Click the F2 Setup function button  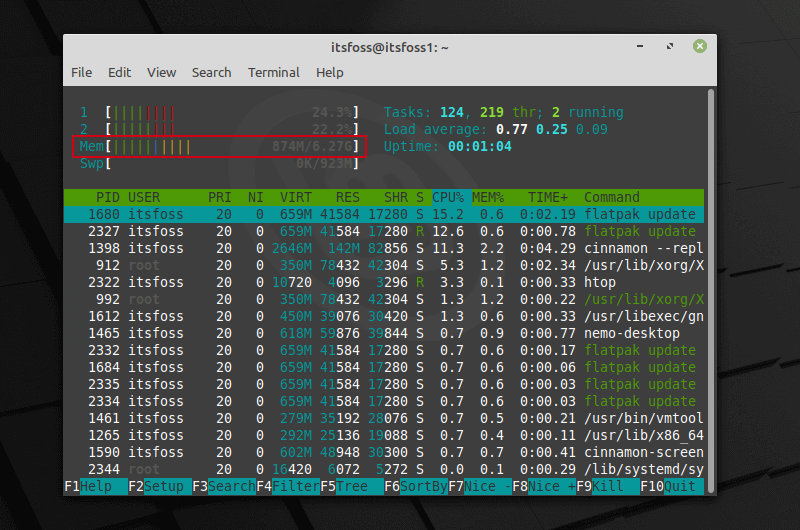160,487
